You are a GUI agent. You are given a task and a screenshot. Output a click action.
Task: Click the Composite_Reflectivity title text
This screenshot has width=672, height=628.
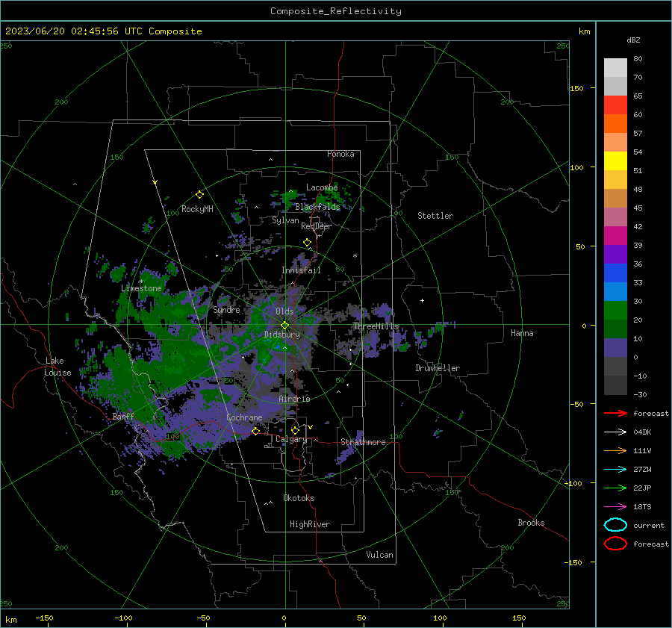336,11
